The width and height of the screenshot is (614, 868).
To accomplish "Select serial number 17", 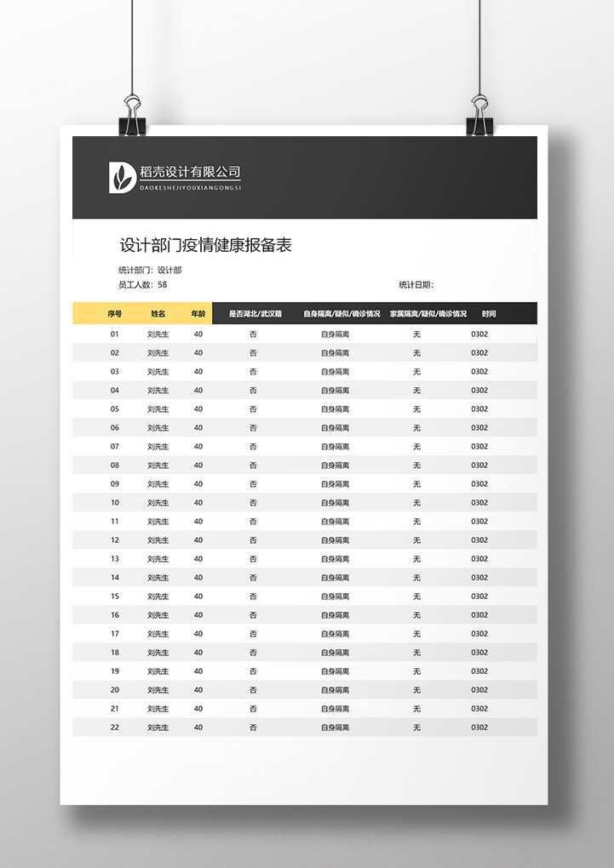I will (x=115, y=634).
